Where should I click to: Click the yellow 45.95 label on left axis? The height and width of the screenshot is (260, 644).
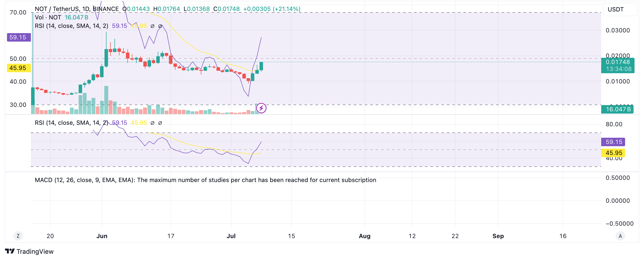click(x=19, y=68)
